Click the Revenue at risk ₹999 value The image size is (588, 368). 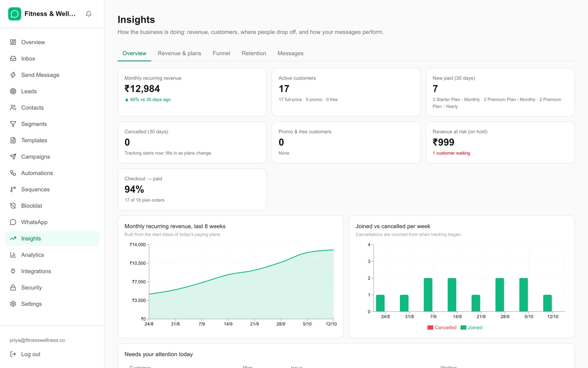click(x=443, y=142)
